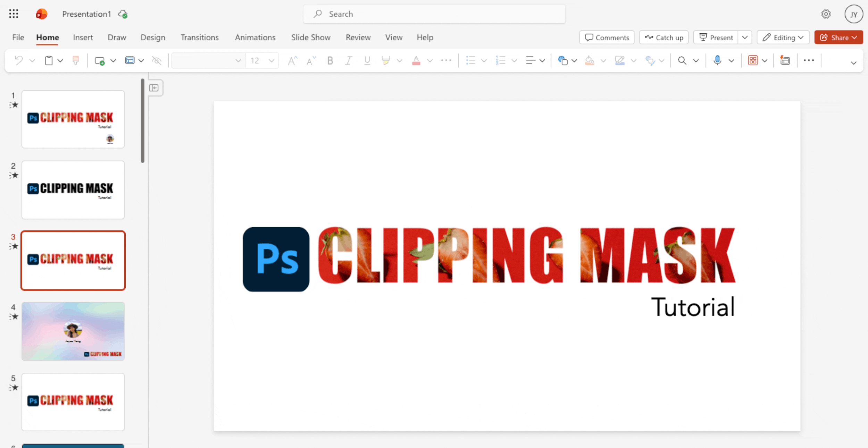Click the Shapes icon in the ribbon

pos(562,61)
